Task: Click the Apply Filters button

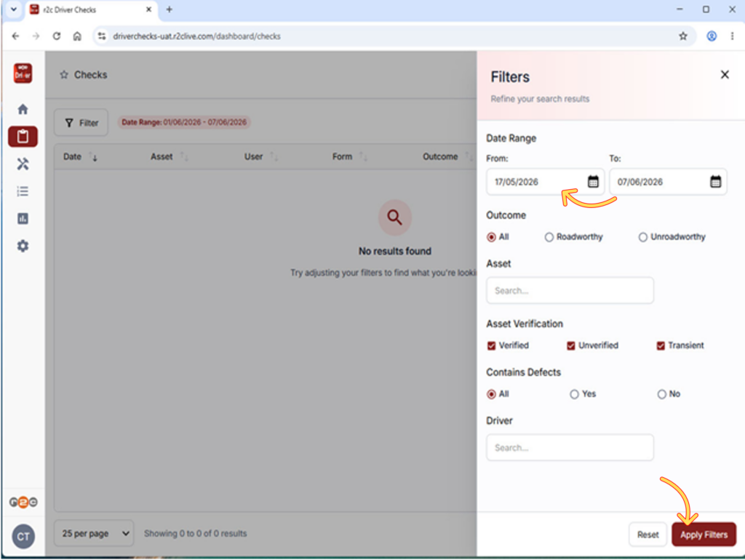Action: point(704,535)
